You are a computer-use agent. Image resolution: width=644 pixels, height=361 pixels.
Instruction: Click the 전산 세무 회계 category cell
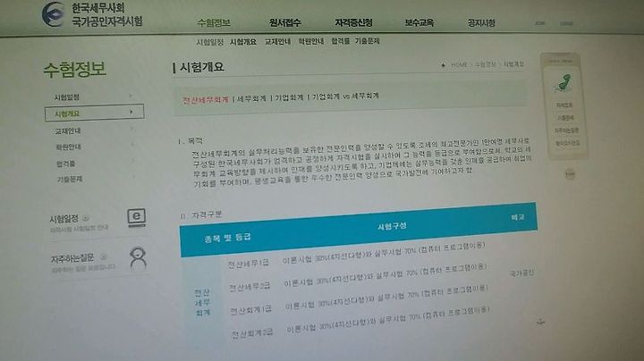pos(202,302)
